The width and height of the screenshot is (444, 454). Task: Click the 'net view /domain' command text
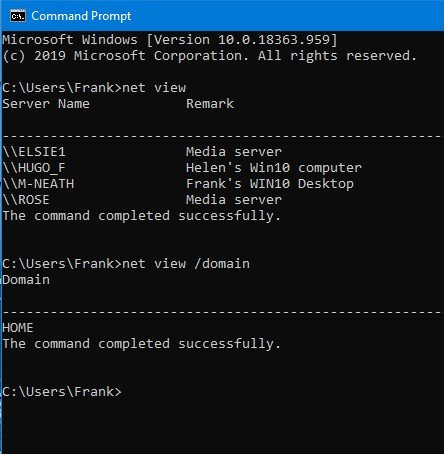[x=186, y=264]
